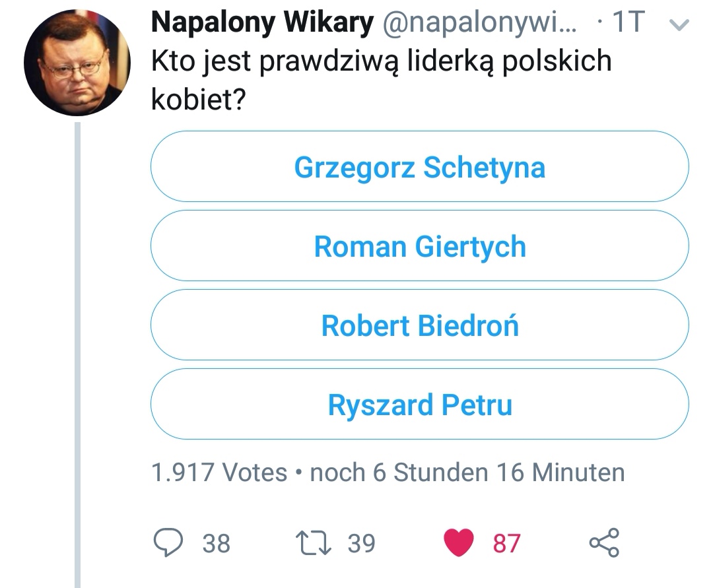Click the 1.917 Votes count text
The width and height of the screenshot is (713, 588).
pyautogui.click(x=219, y=473)
